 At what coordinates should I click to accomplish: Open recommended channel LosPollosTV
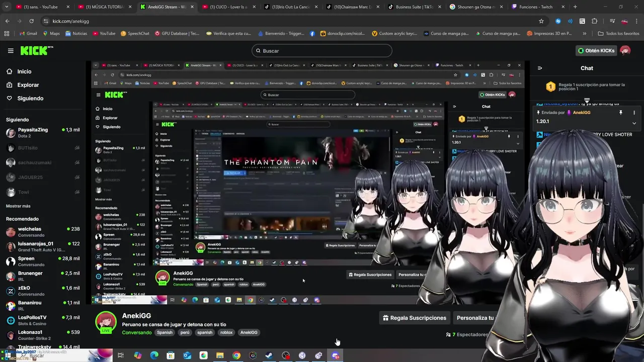pos(43,320)
